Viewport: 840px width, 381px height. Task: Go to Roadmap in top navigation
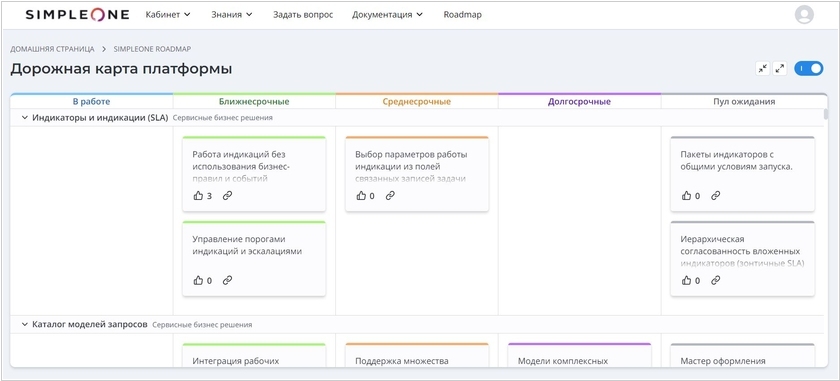(x=462, y=15)
